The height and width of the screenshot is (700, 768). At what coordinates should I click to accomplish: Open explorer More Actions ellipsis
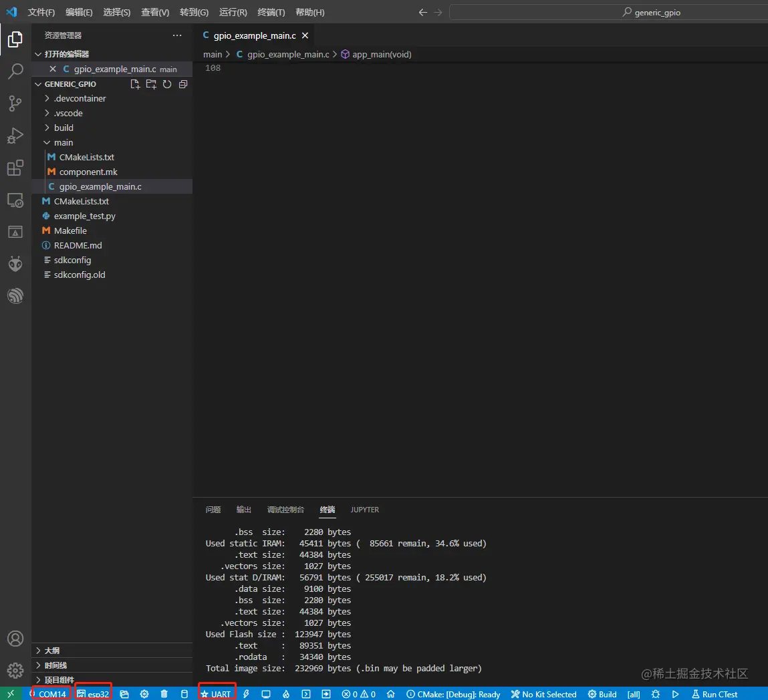coord(177,35)
